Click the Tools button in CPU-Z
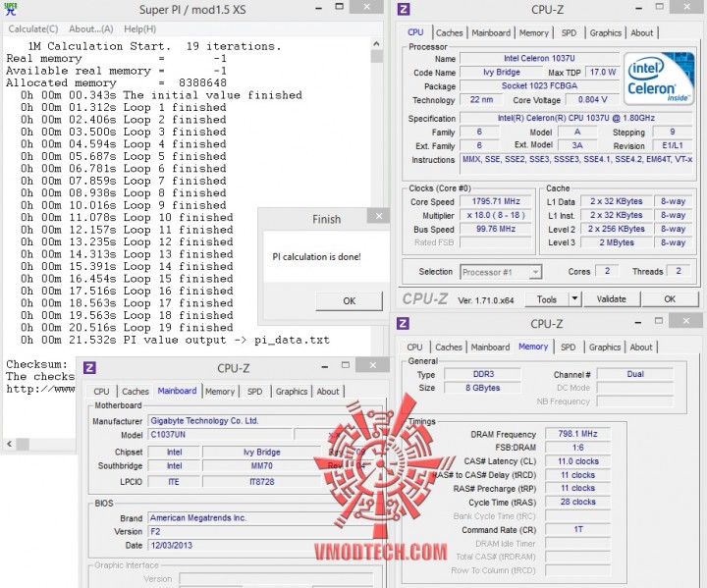The height and width of the screenshot is (588, 707). pos(546,299)
